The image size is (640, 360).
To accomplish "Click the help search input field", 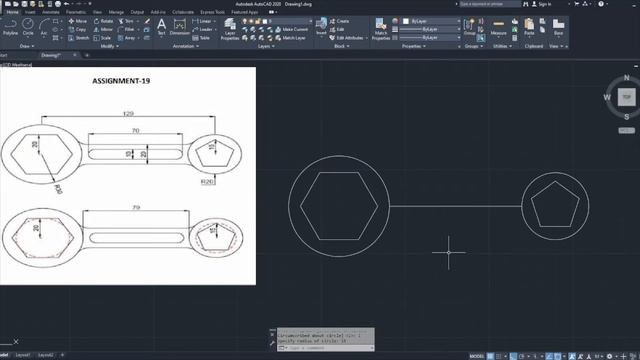I will [x=490, y=4].
